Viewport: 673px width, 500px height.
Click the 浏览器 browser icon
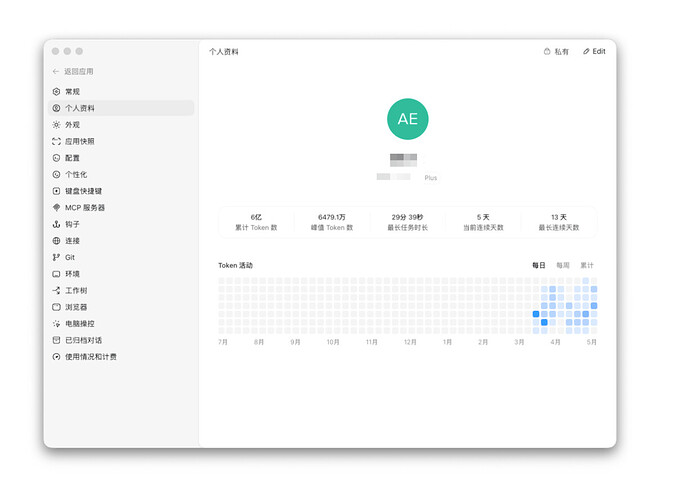(x=56, y=307)
